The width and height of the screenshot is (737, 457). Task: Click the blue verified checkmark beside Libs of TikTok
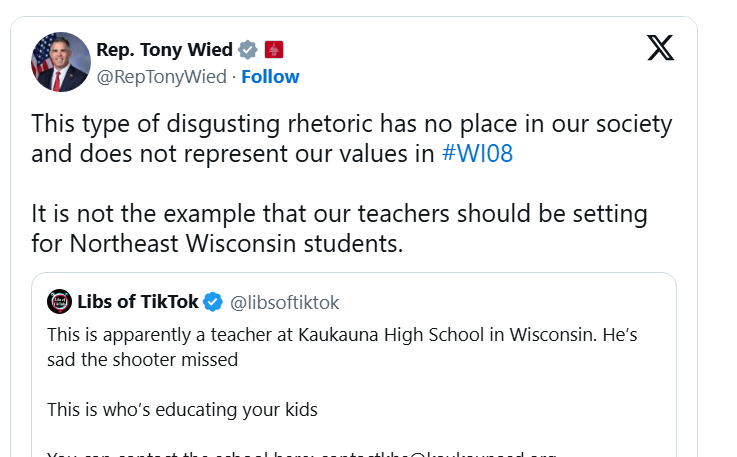pos(213,301)
